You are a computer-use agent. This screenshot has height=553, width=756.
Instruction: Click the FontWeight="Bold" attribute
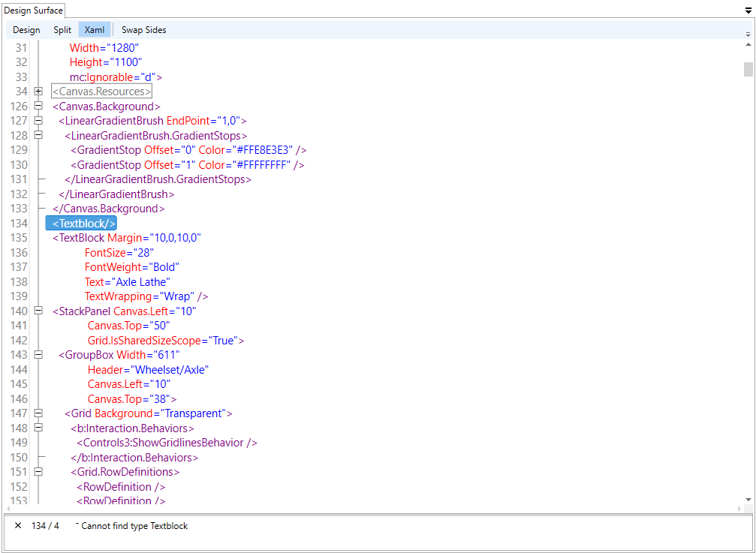(x=132, y=267)
